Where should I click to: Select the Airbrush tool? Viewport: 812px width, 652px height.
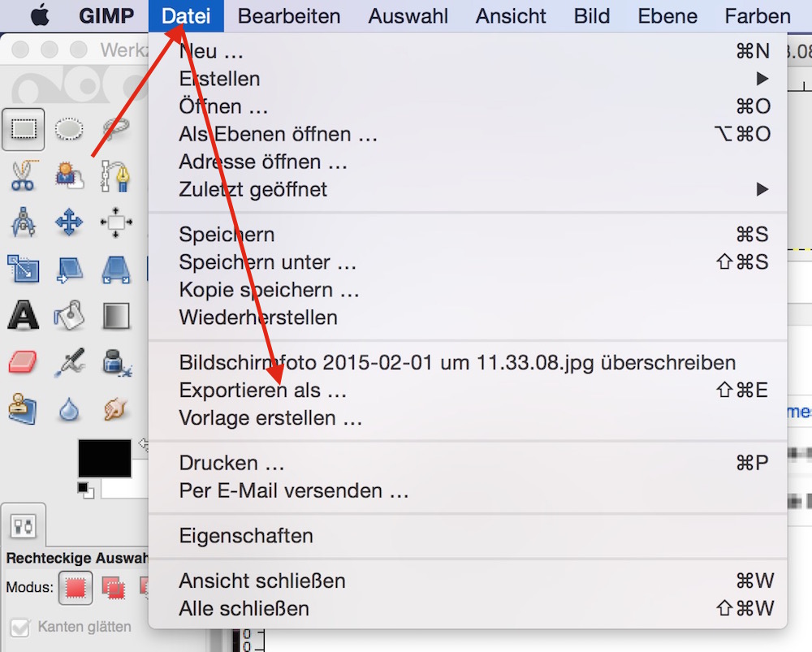[69, 362]
